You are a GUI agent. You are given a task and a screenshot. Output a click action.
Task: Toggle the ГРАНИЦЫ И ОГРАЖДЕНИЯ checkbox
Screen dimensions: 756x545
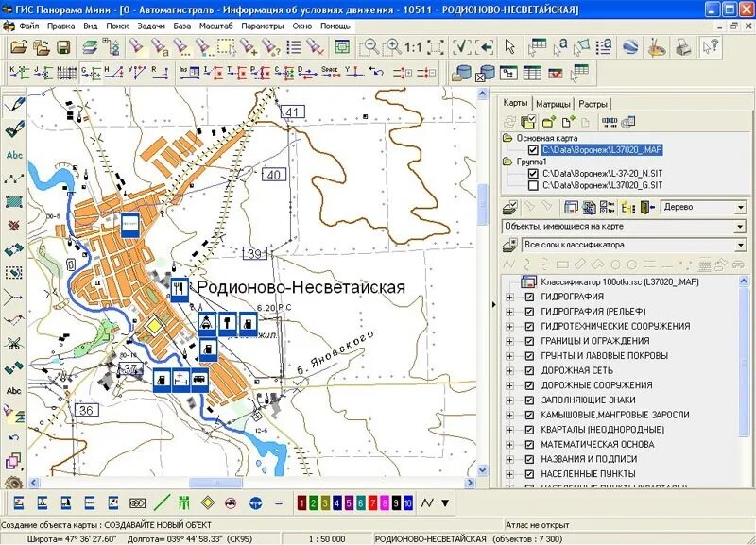(x=529, y=341)
